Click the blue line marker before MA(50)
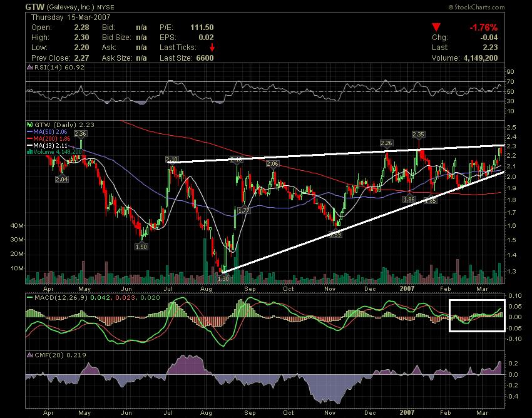 click(x=30, y=131)
